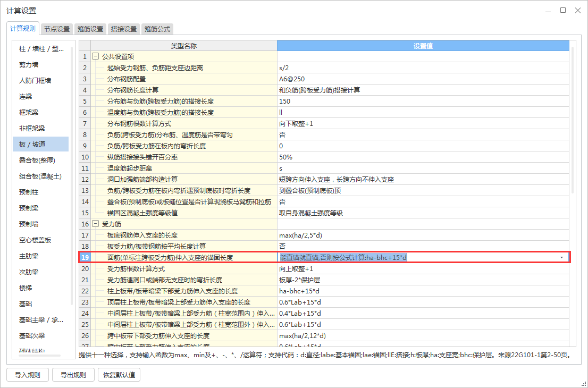This screenshot has width=588, height=388.
Task: Click the 导入规则 button
Action: tap(27, 375)
